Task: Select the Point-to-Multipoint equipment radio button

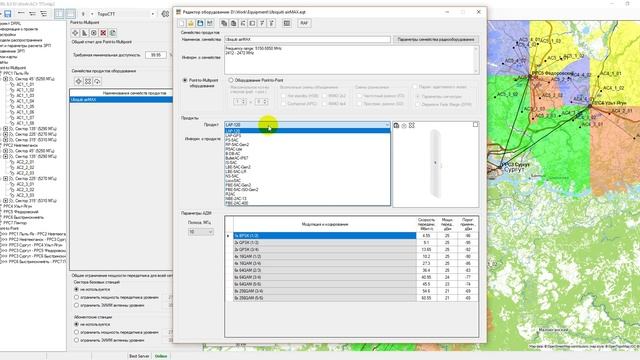Action: pos(185,80)
